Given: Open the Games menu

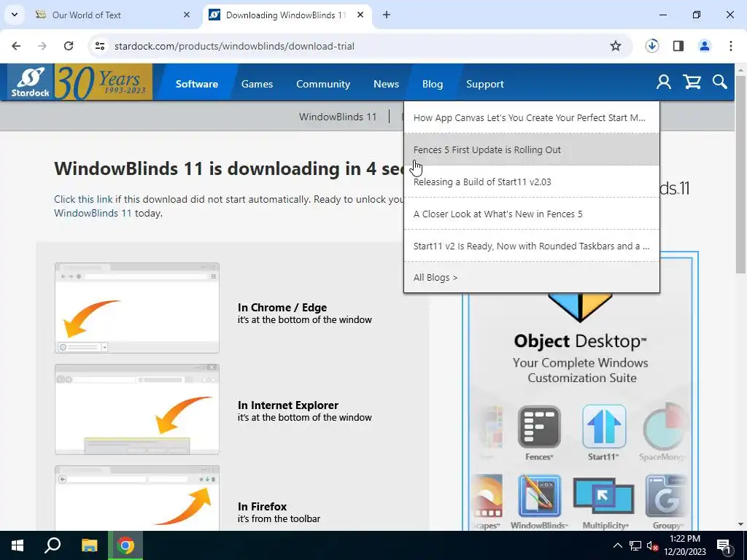Looking at the screenshot, I should click(258, 84).
